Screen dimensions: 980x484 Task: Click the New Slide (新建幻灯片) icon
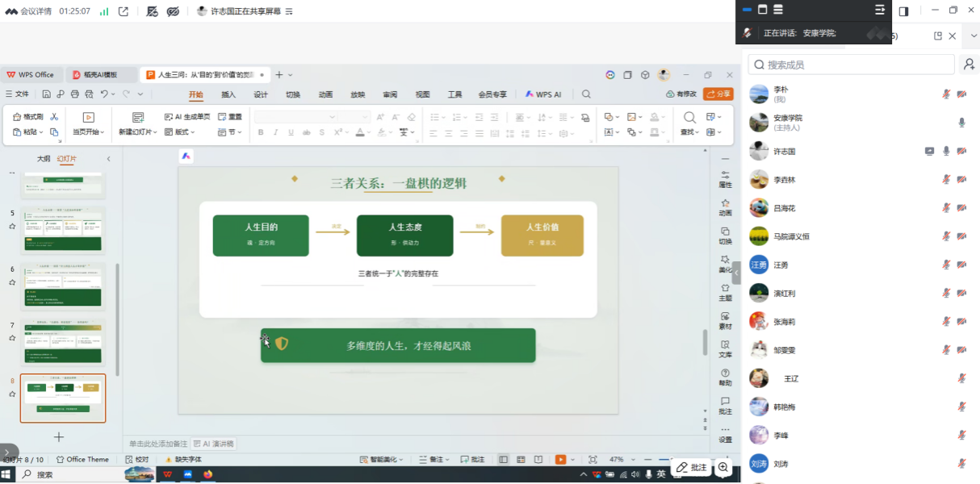138,117
